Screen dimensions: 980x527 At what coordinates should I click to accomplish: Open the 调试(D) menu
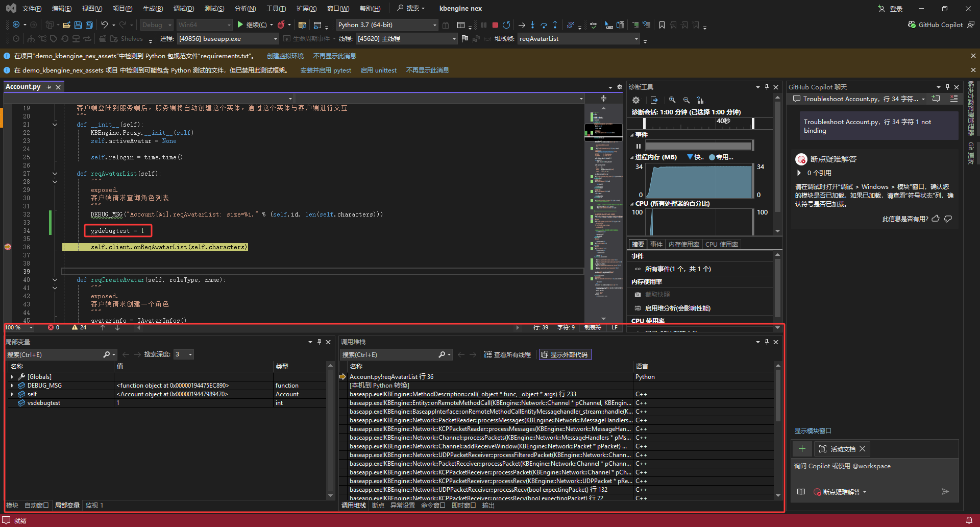(183, 9)
